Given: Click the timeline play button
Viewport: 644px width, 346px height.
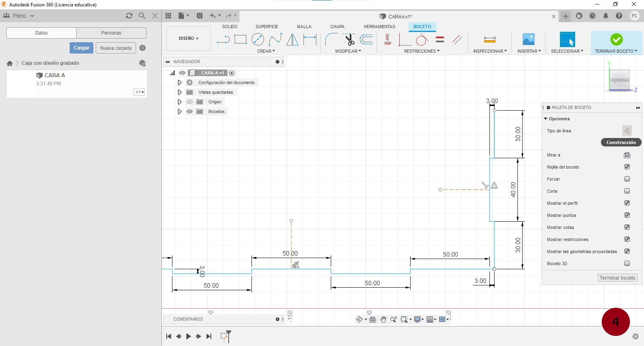Looking at the screenshot, I should [x=188, y=336].
